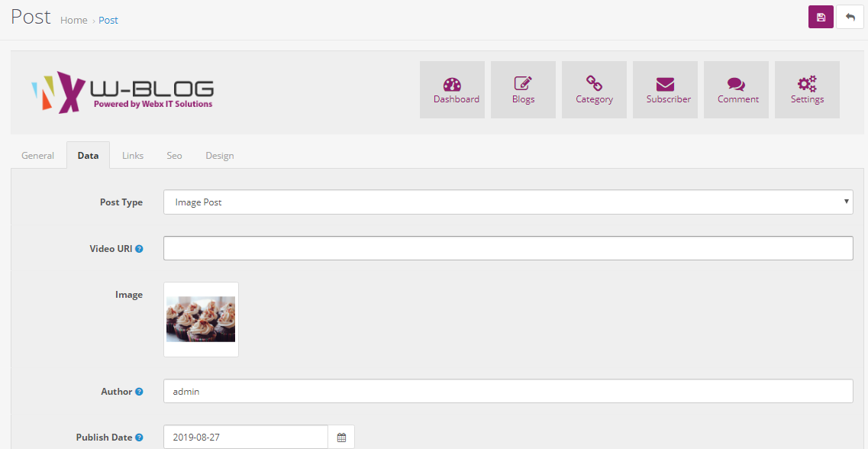Focus the Video URI input field
868x449 pixels.
pos(508,248)
